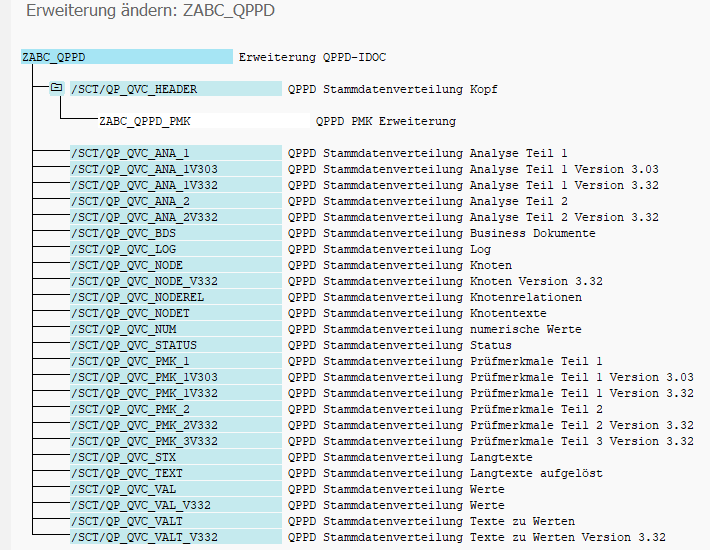
Task: Select the /SCT/QP_QVC_STX segment
Action: point(123,457)
